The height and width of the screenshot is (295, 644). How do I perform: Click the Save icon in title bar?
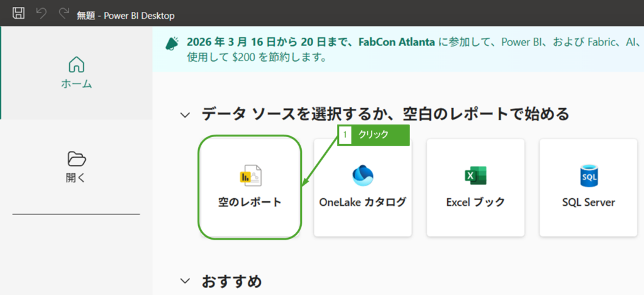pyautogui.click(x=19, y=13)
